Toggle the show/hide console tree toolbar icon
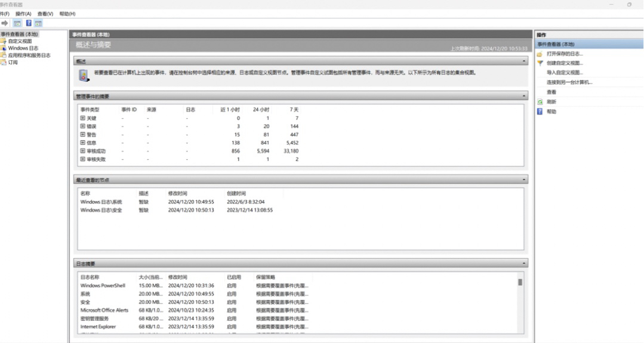Screen dimensions: 644x343 17,23
